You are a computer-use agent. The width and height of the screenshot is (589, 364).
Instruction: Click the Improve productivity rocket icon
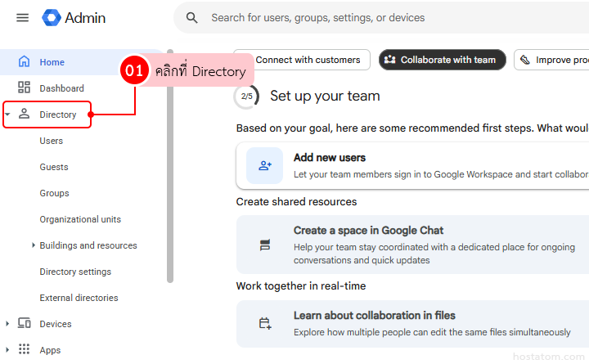(x=524, y=60)
